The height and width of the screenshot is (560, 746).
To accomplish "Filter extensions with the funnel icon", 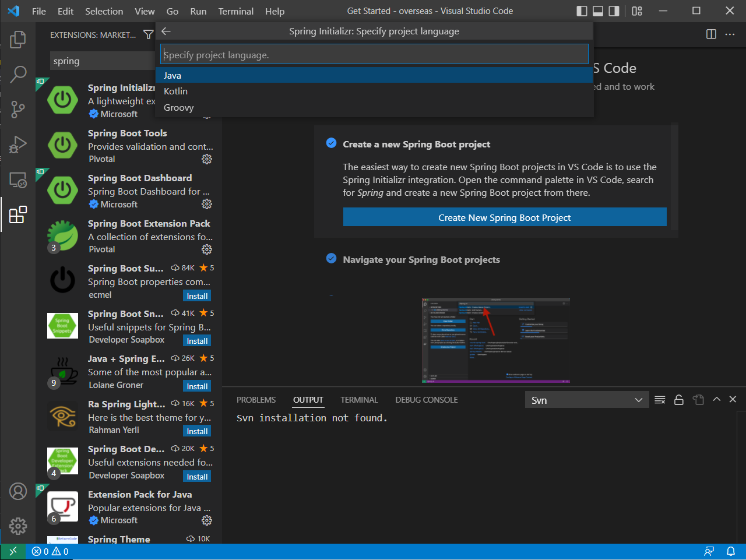I will (x=149, y=35).
